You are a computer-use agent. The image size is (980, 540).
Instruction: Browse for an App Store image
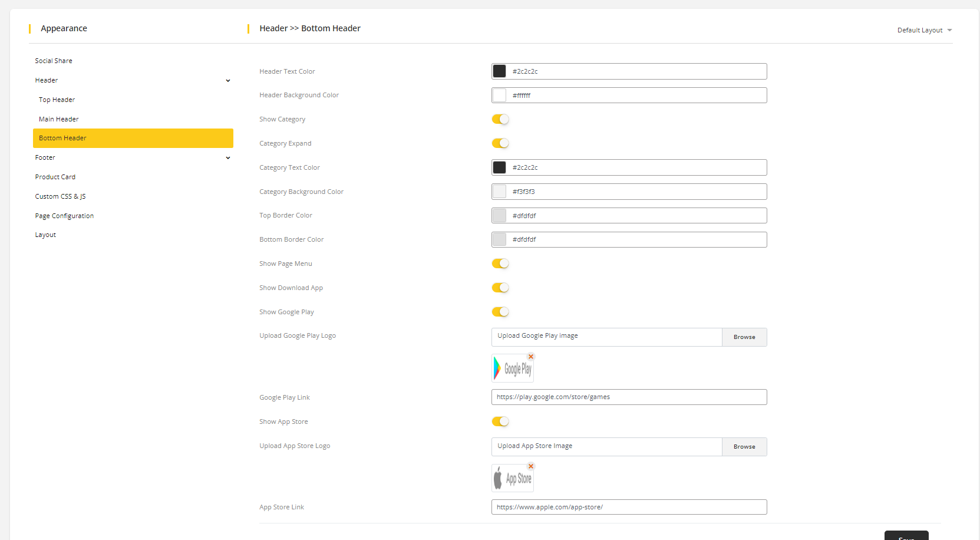(744, 447)
